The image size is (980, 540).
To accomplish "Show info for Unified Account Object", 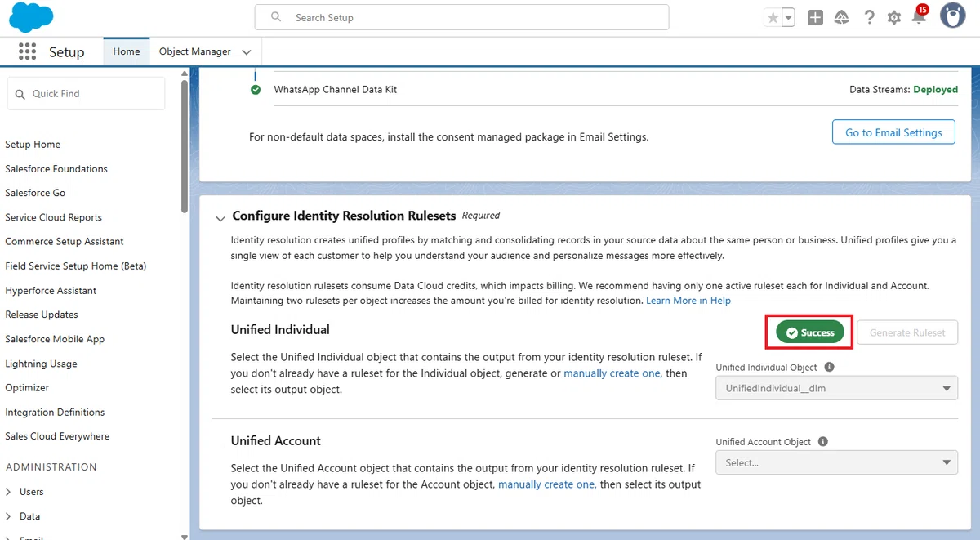I will click(822, 441).
